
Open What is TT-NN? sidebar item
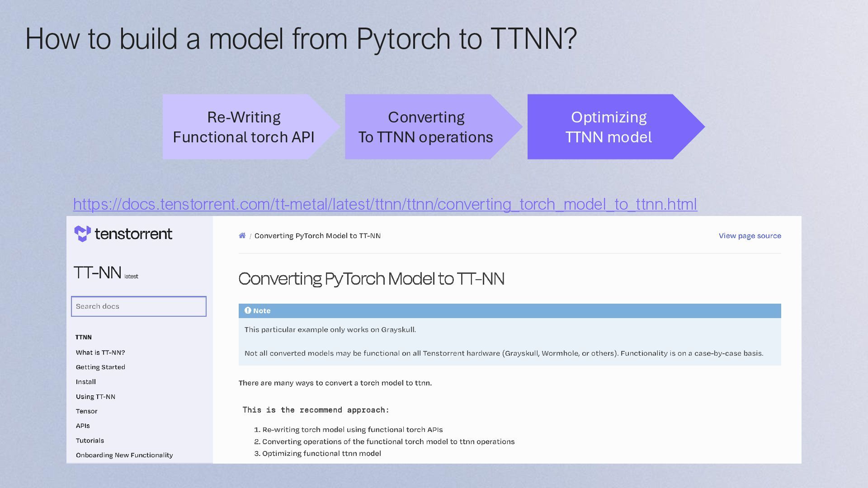(x=100, y=352)
